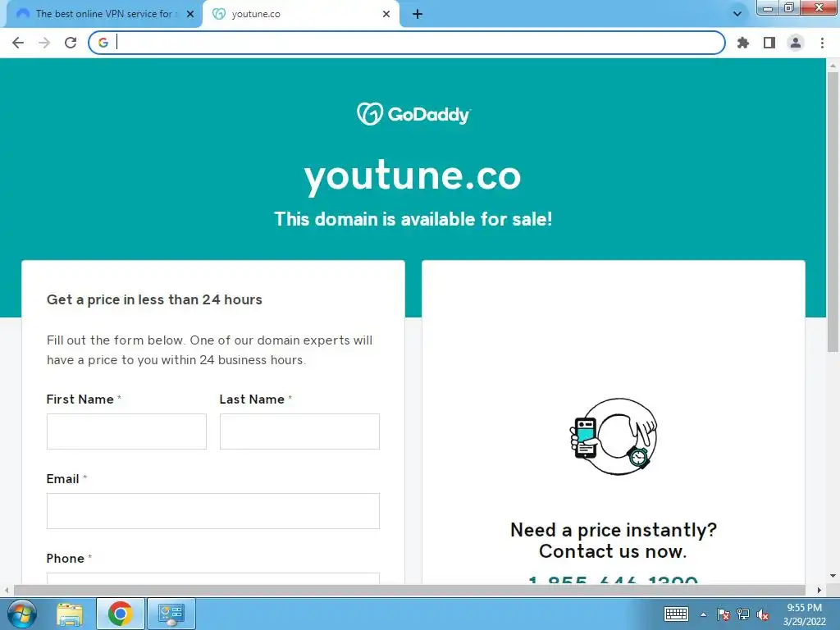Select the youtune.co tab
The image size is (840, 630).
300,14
